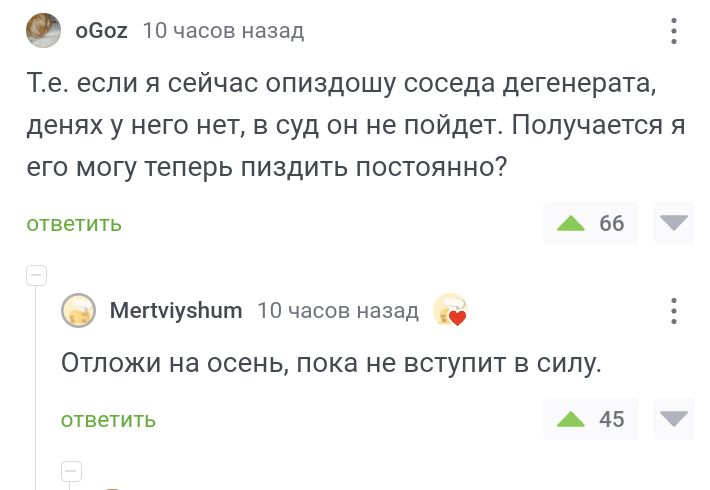710x490 pixels.
Task: Collapse the reply thread under oGoz
Action: coord(36,274)
